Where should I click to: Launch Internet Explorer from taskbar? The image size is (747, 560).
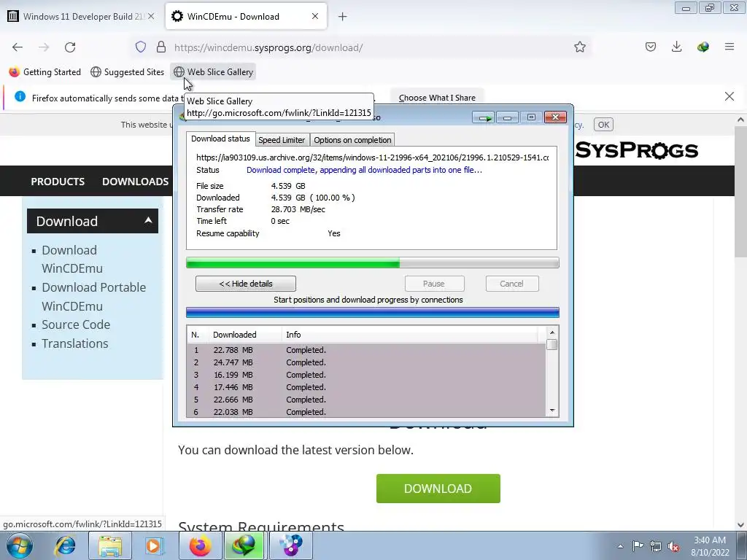pos(65,545)
